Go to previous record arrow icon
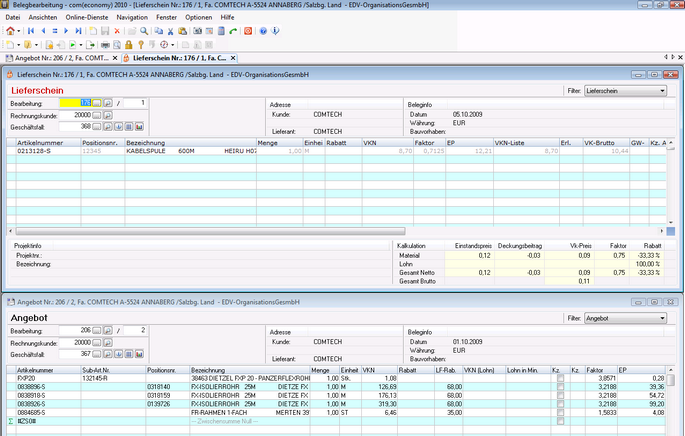Image resolution: width=685 pixels, height=436 pixels. (43, 31)
